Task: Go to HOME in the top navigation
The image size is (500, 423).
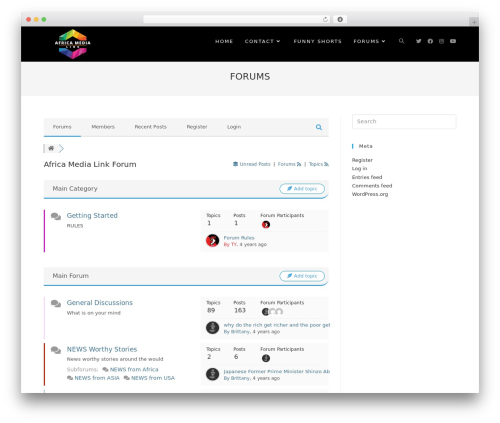Action: pyautogui.click(x=224, y=41)
